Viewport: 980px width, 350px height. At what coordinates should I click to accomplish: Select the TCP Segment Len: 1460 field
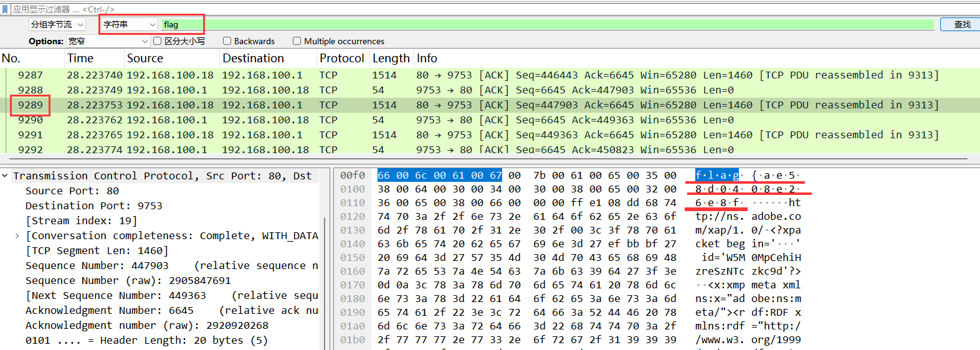click(x=97, y=251)
